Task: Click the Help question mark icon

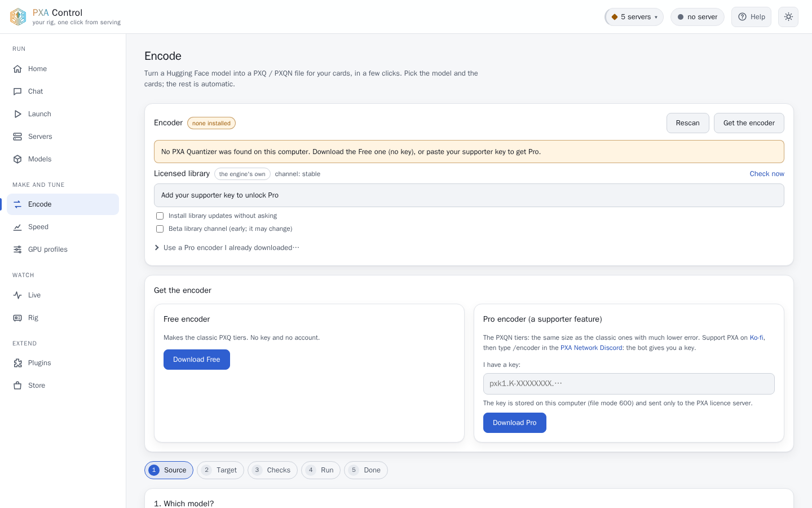Action: (743, 17)
